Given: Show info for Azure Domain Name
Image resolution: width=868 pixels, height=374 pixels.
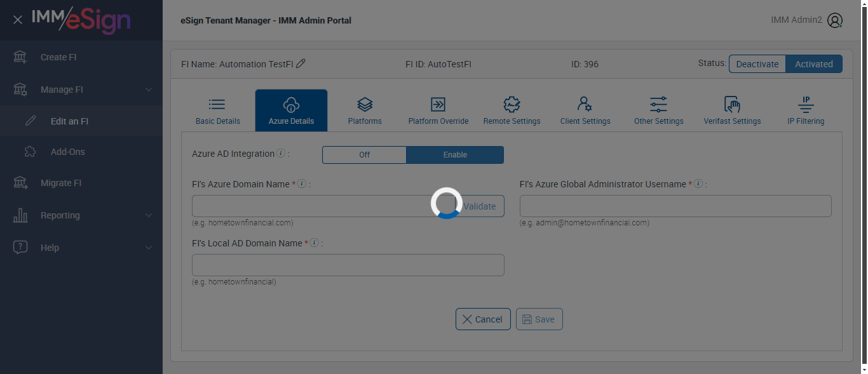Looking at the screenshot, I should coord(302,184).
